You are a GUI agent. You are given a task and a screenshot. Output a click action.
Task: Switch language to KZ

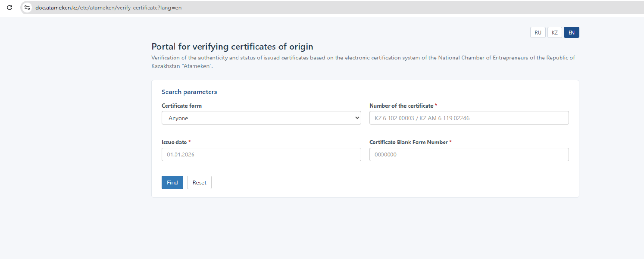[555, 33]
